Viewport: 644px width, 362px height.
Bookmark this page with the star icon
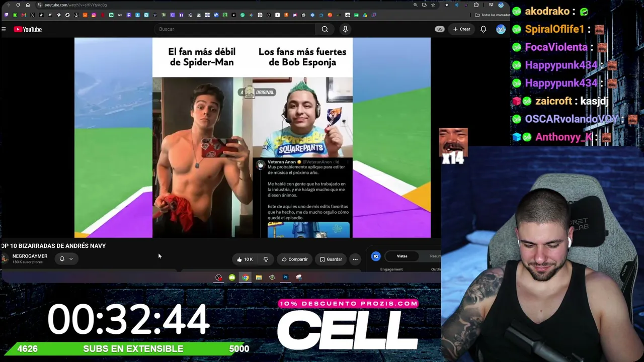(433, 5)
